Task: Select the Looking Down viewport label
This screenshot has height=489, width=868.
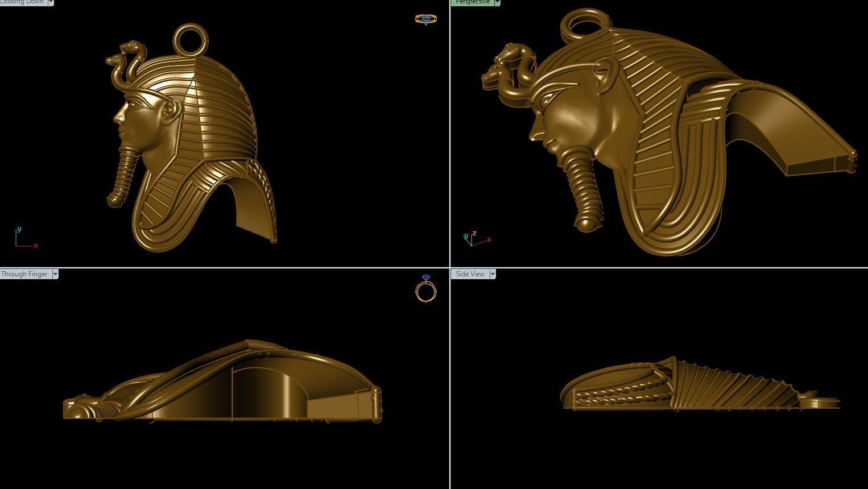Action: (23, 2)
